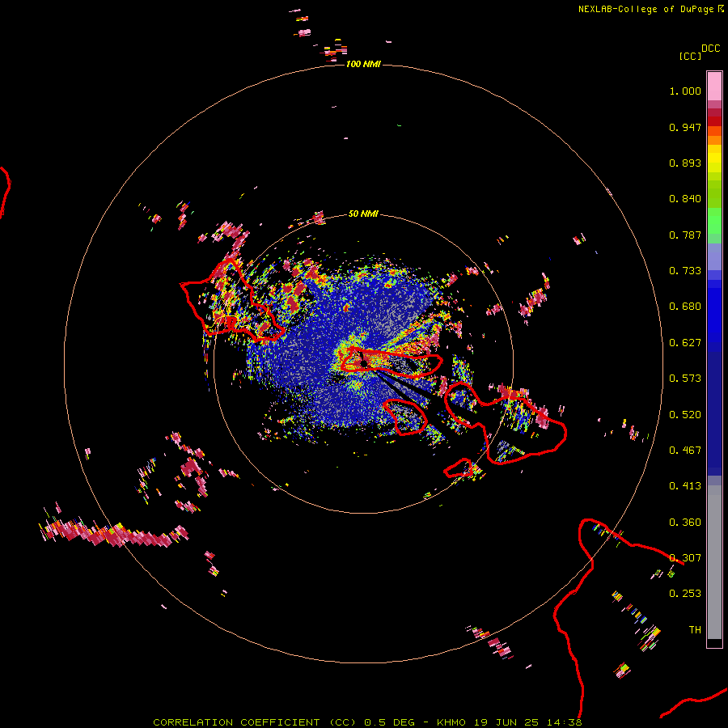This screenshot has height=728, width=728.
Task: Click the 0.307 scale value
Action: tap(685, 558)
